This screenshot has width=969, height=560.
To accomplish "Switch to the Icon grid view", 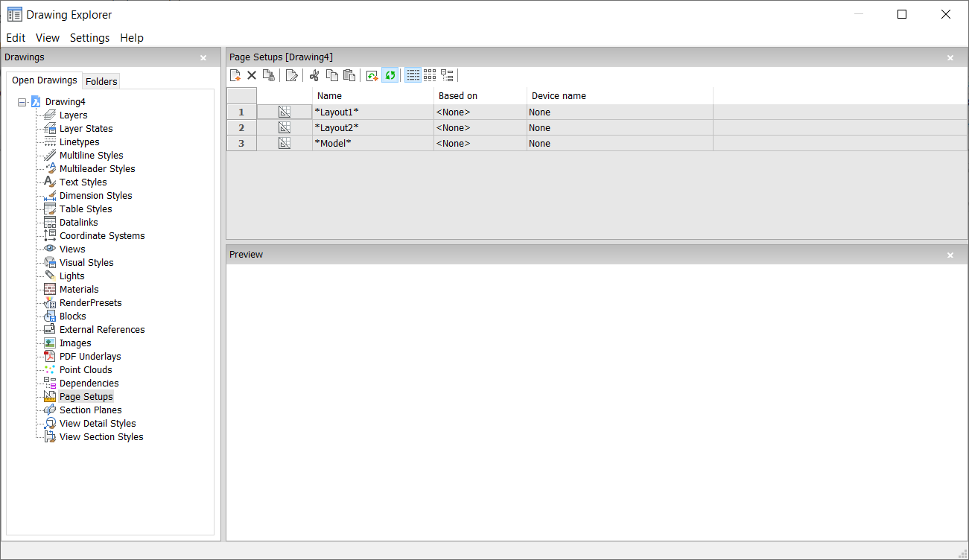I will point(430,75).
